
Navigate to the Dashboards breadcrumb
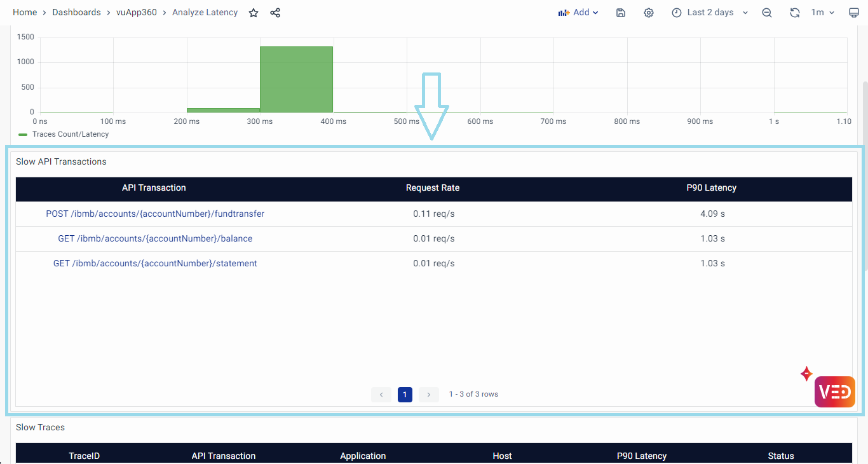pos(76,13)
